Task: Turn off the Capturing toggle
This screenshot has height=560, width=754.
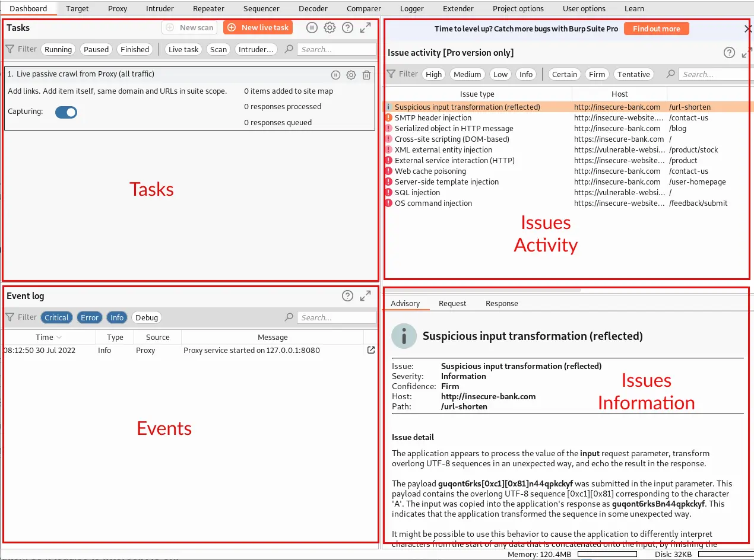Action: click(66, 112)
